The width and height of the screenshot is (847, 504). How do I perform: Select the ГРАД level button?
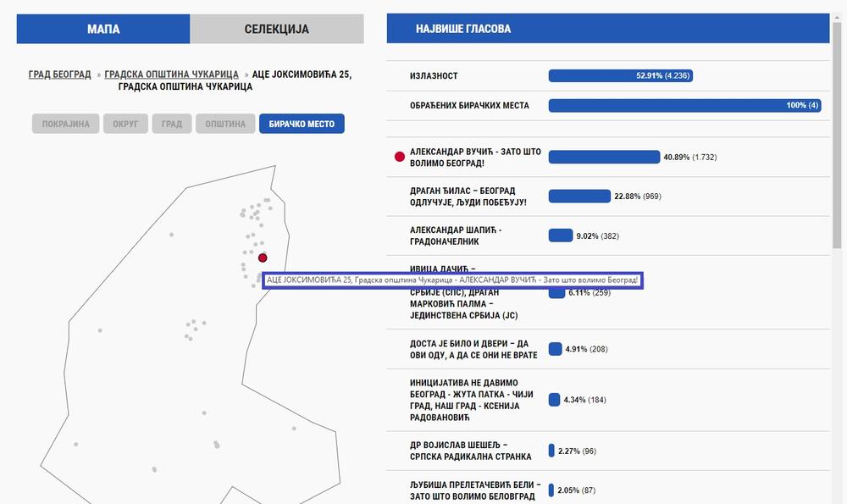point(172,124)
